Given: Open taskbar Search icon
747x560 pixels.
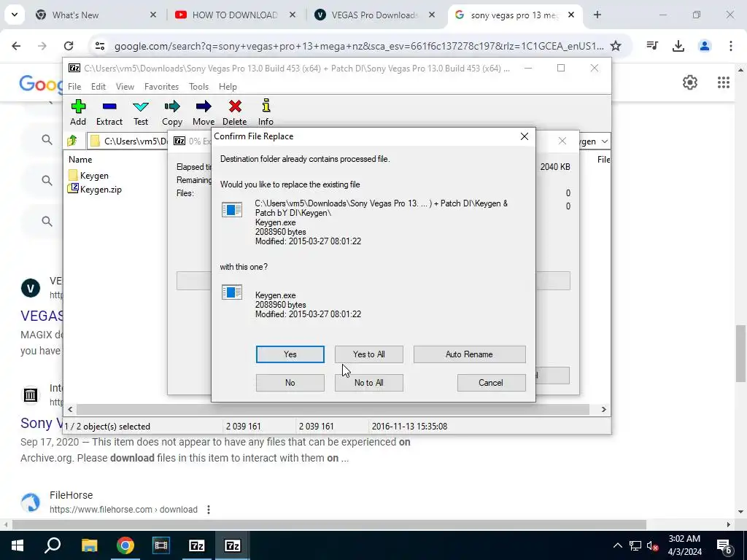Looking at the screenshot, I should (53, 545).
